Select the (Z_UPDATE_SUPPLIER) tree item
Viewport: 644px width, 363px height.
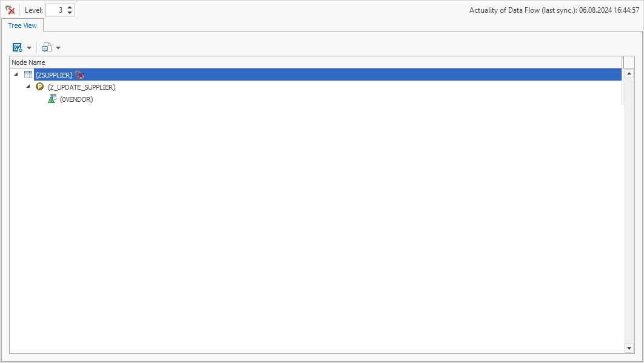click(x=81, y=87)
